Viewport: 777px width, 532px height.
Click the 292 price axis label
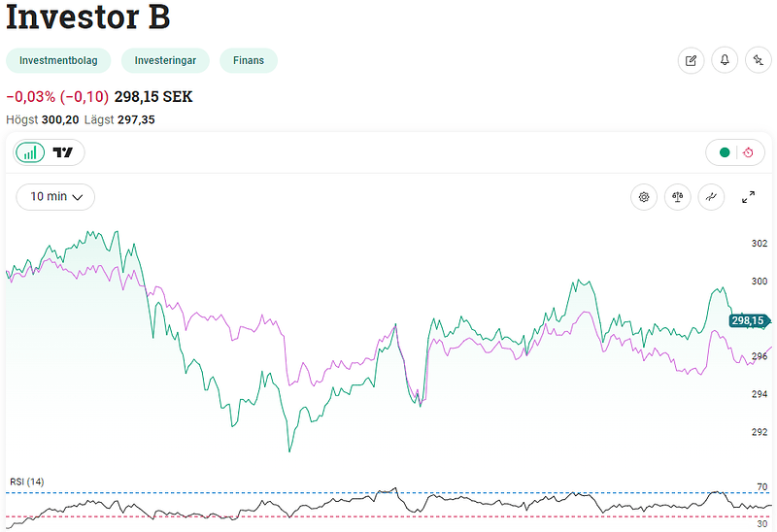(x=760, y=432)
